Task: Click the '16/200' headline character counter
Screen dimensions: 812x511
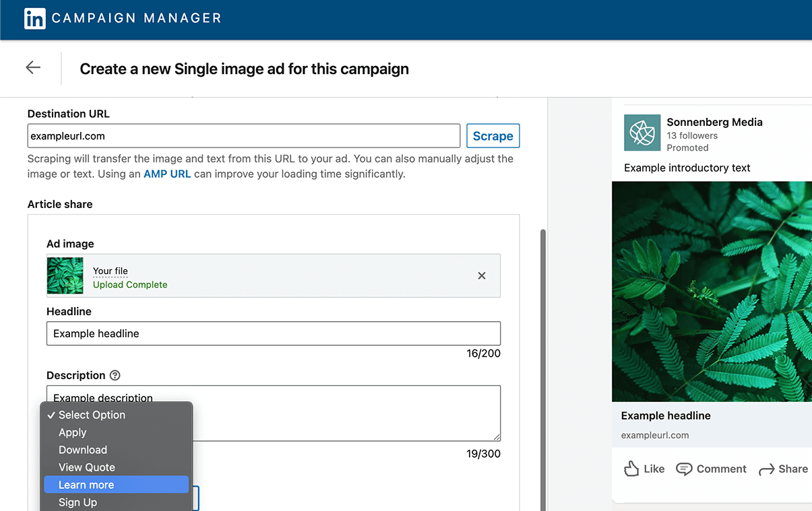Action: tap(484, 353)
